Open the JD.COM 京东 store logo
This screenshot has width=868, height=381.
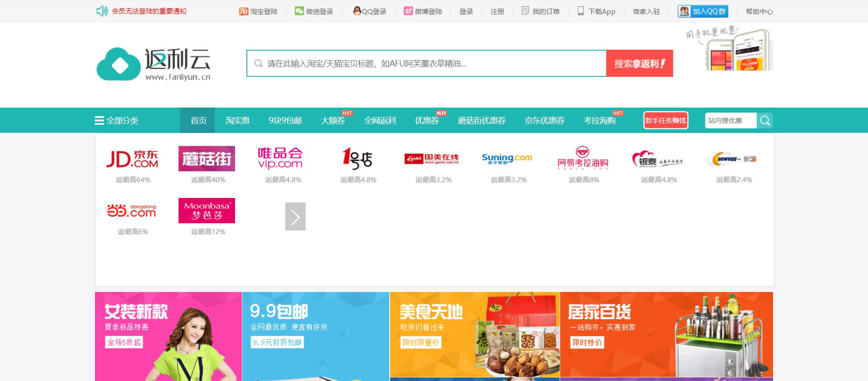pos(132,159)
